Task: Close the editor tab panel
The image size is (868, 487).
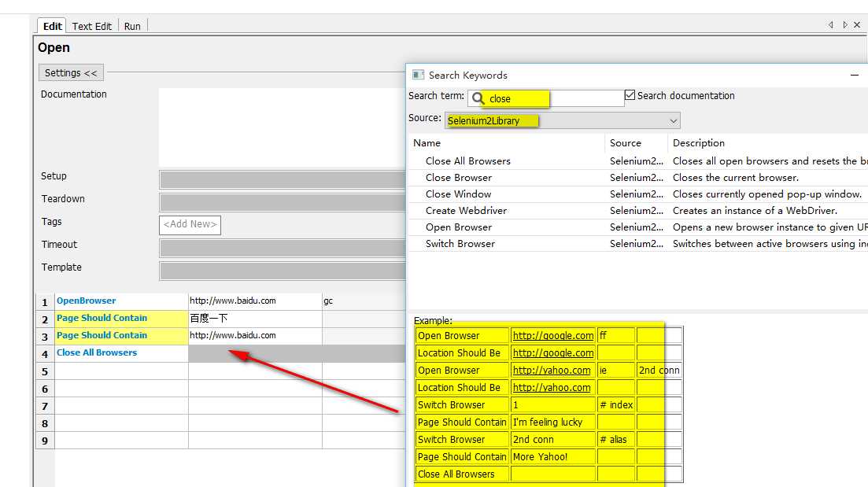Action: 857,25
